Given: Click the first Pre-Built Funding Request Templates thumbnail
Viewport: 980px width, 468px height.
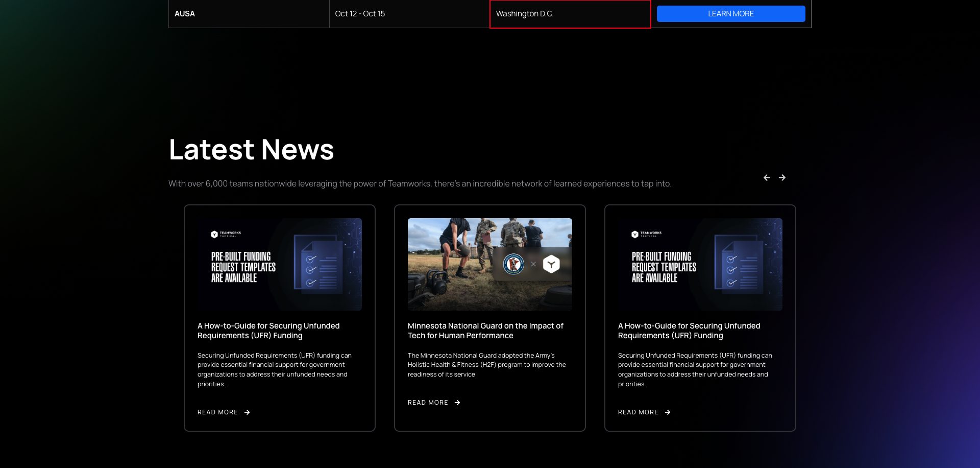Looking at the screenshot, I should pos(280,264).
